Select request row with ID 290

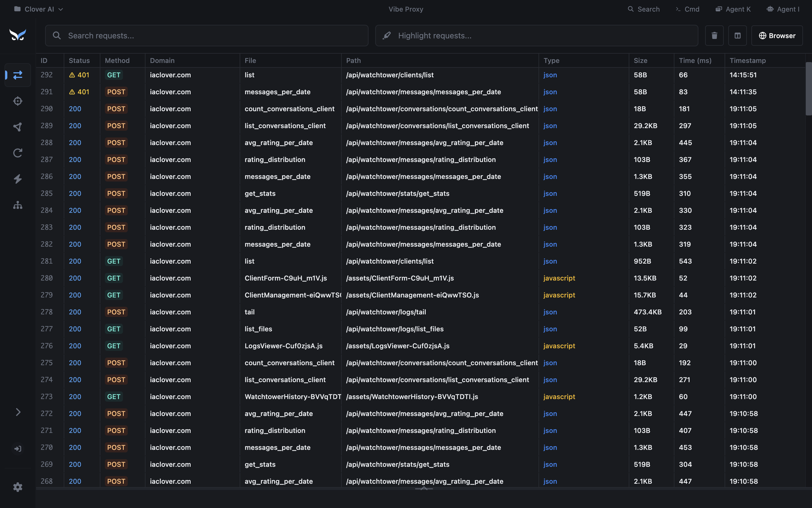click(x=420, y=109)
